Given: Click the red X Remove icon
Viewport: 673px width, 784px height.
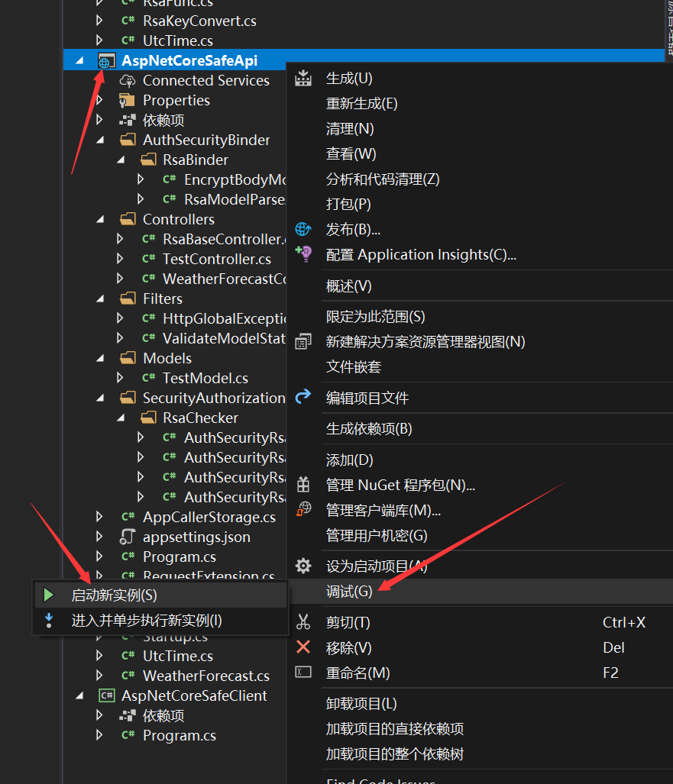Looking at the screenshot, I should [303, 647].
